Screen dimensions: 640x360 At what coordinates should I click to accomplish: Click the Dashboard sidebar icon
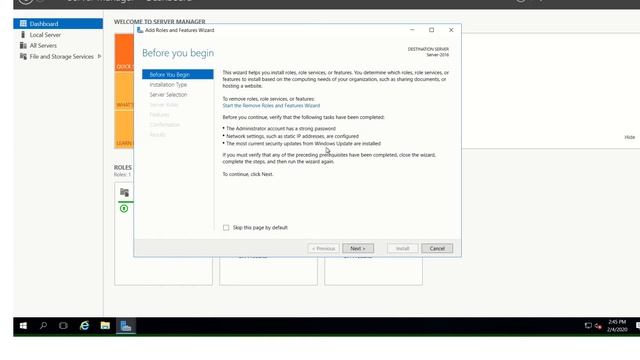coord(23,24)
